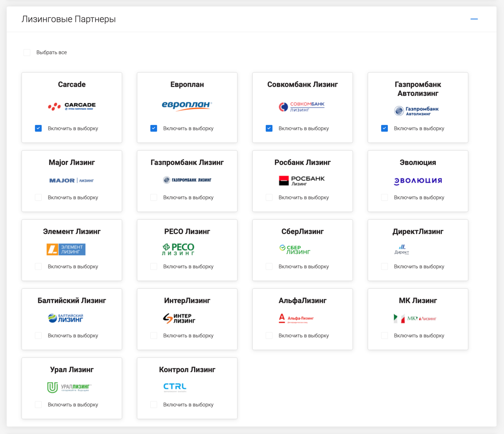This screenshot has width=504, height=434.
Task: Click the 'Элемент Лизинг' card title
Action: (72, 232)
